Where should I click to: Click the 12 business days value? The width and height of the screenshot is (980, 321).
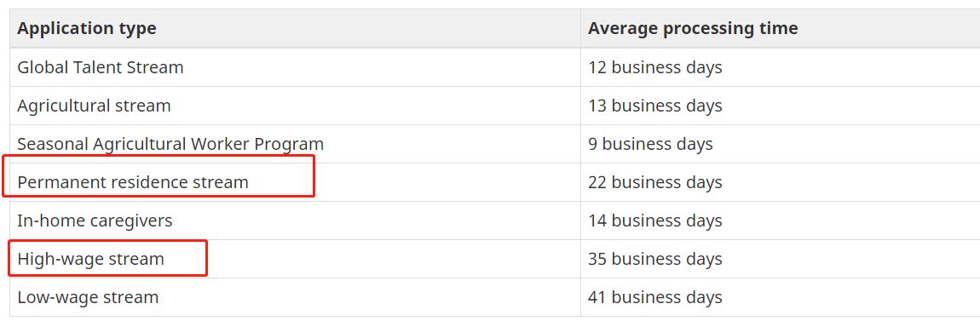(x=655, y=66)
